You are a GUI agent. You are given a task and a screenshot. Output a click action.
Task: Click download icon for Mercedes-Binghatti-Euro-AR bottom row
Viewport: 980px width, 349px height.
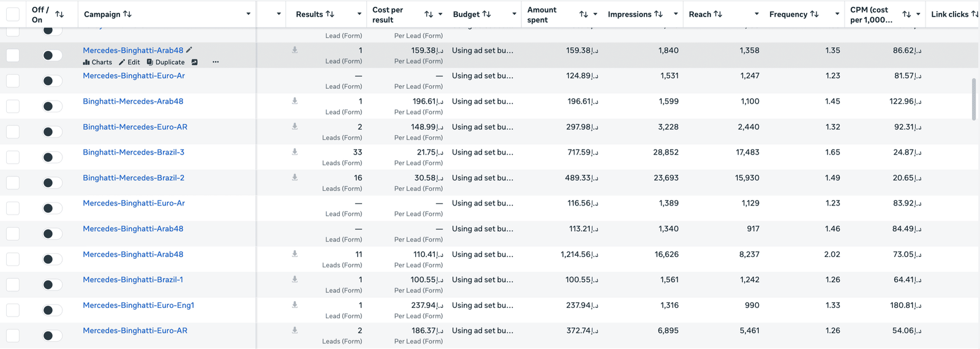(x=295, y=331)
